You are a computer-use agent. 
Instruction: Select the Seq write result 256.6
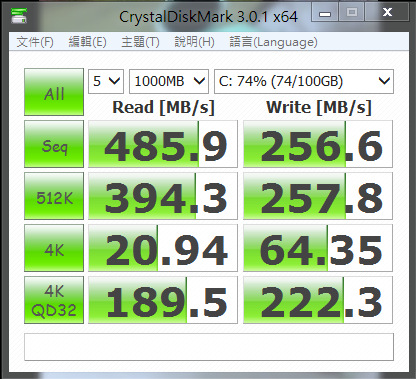click(318, 144)
